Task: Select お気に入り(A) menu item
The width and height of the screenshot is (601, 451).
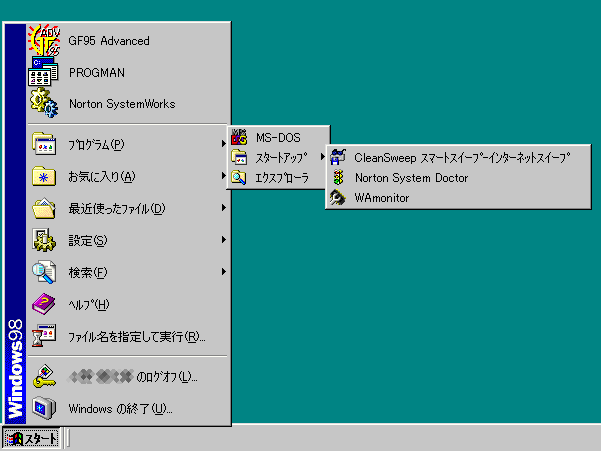Action: click(x=128, y=176)
